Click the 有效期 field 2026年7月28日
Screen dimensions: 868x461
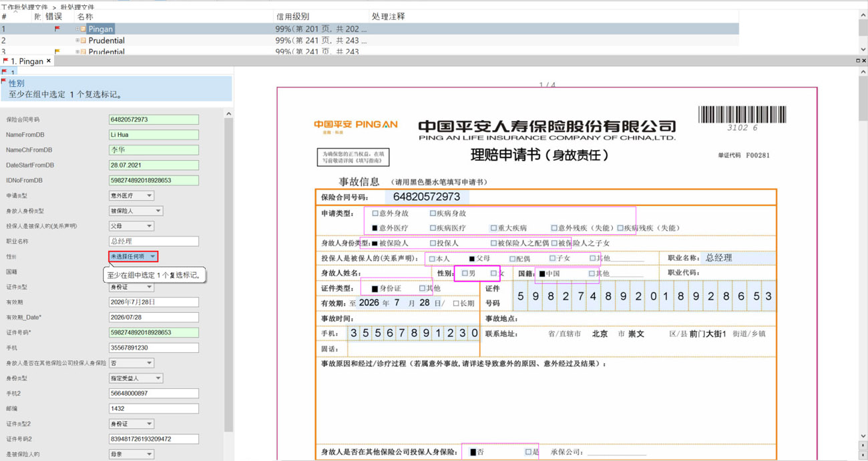point(154,302)
